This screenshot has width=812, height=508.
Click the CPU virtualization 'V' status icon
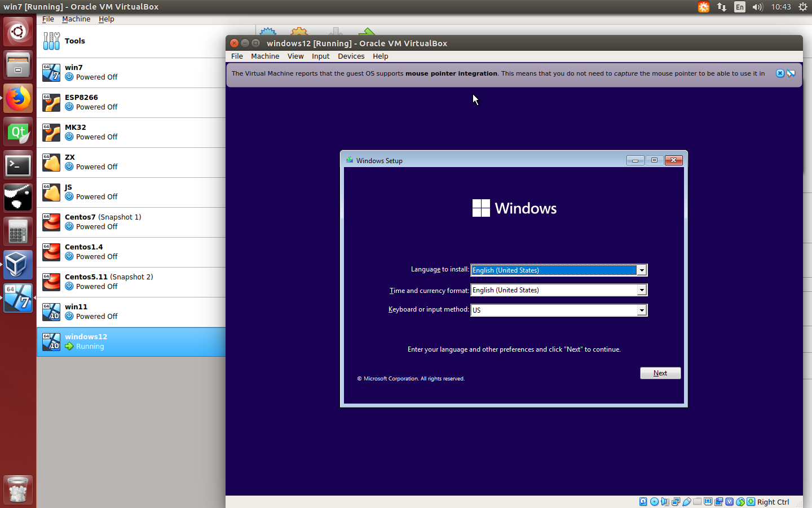[729, 501]
